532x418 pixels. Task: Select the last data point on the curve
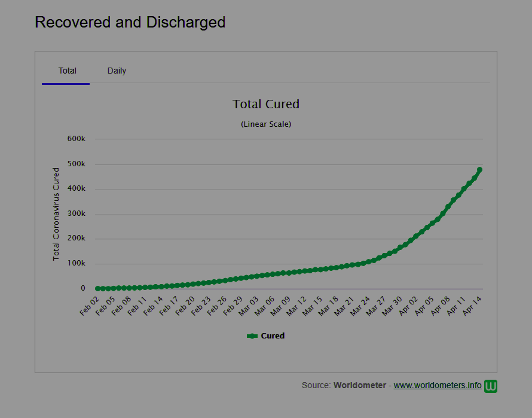[479, 170]
